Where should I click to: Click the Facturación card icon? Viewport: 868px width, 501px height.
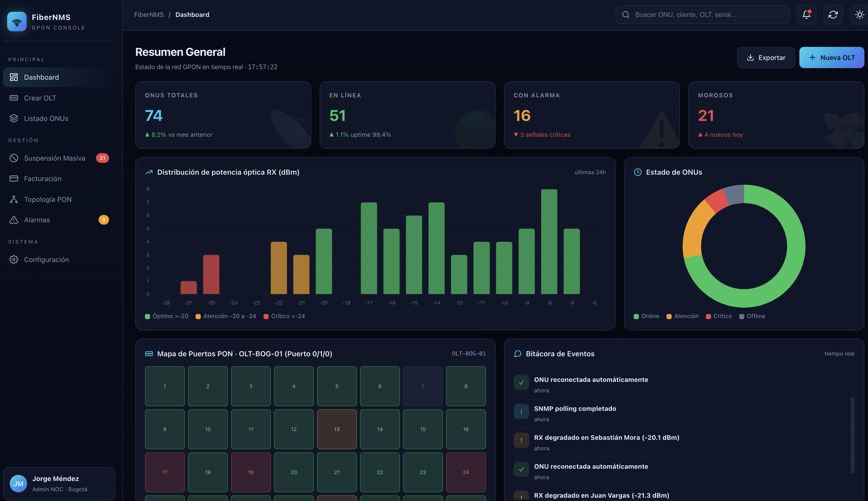click(14, 179)
